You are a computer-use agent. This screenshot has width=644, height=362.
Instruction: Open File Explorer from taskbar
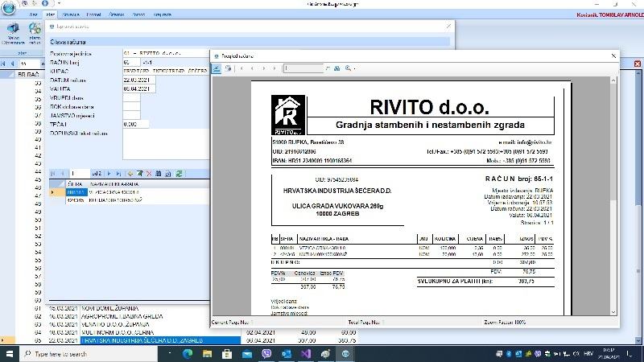207,354
